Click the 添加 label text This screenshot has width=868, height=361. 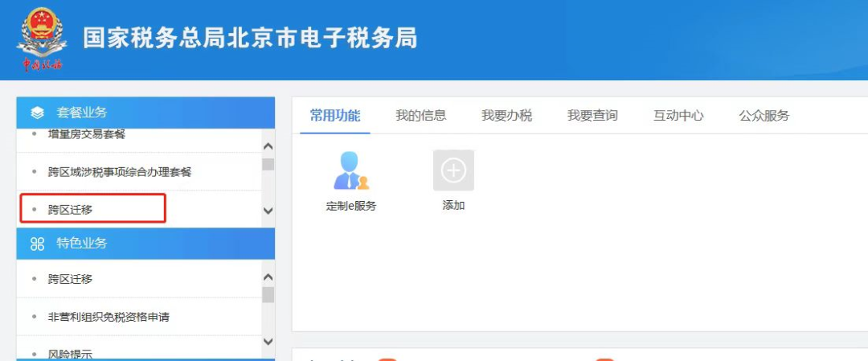[453, 205]
